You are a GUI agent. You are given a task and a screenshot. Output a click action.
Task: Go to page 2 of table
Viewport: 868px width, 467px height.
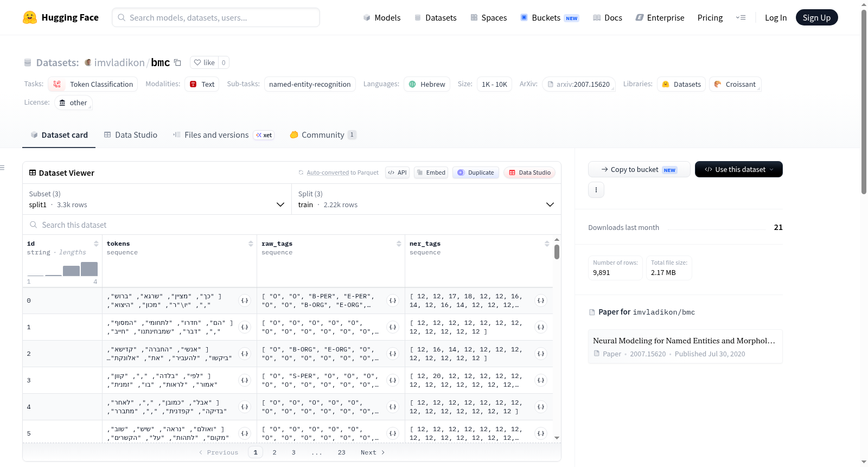pos(275,452)
